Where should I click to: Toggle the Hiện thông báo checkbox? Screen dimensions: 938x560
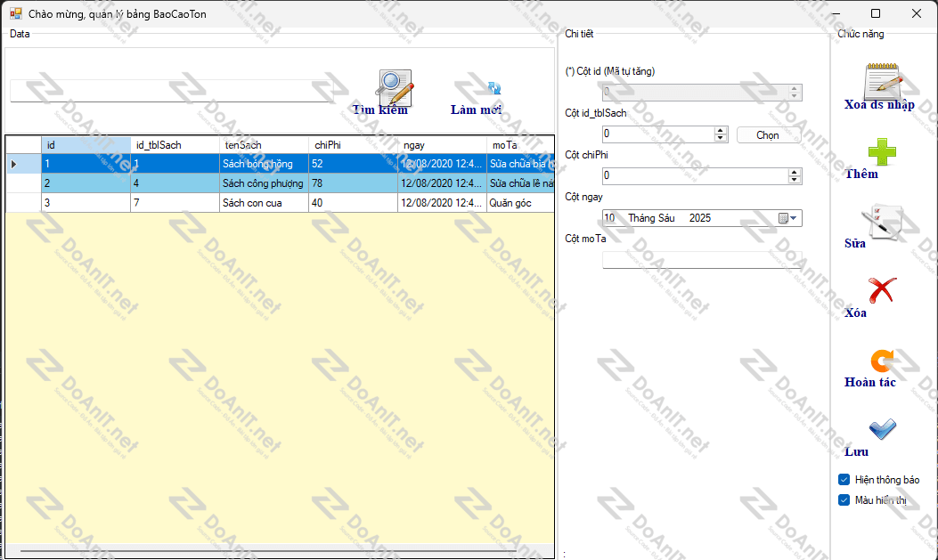[x=844, y=479]
